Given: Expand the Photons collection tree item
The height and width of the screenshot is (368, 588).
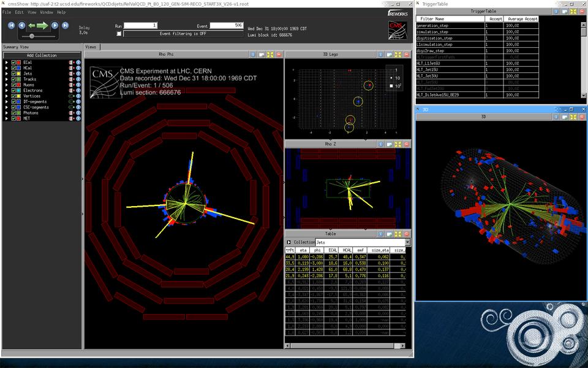Looking at the screenshot, I should coord(7,113).
